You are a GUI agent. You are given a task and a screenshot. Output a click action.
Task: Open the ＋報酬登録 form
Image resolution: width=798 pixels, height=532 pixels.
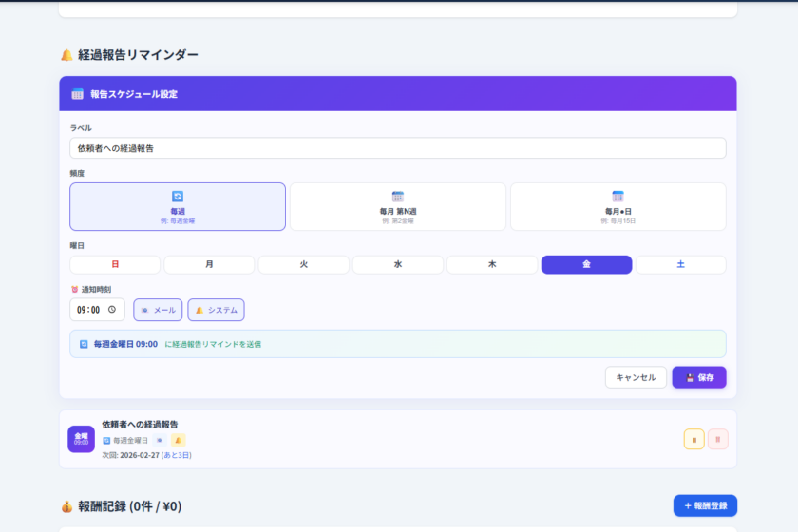[704, 505]
